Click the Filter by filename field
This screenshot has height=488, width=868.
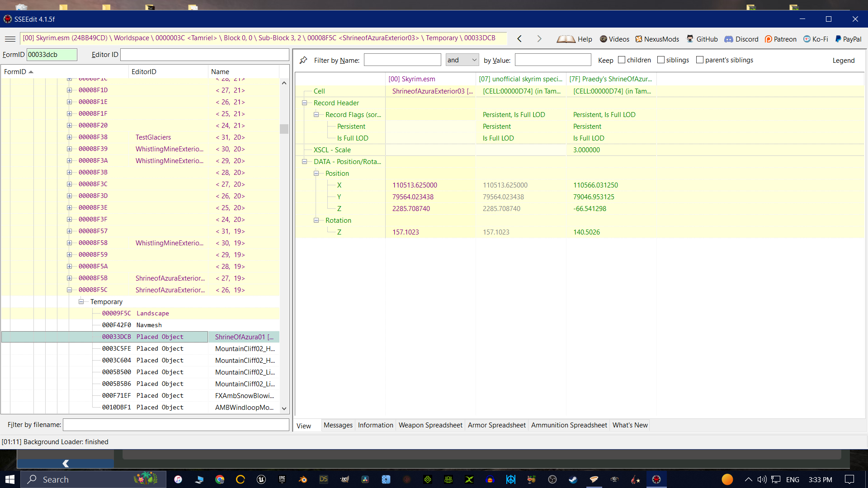(175, 425)
